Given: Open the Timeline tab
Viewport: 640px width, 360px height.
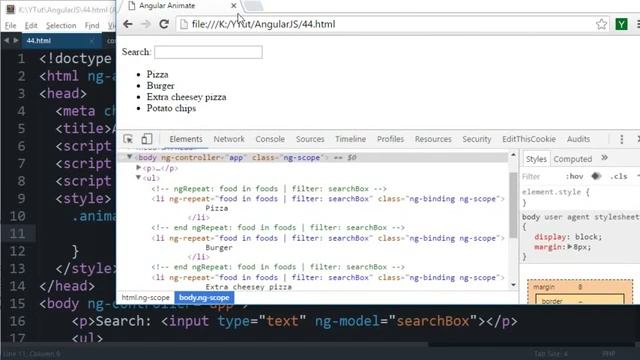Looking at the screenshot, I should pos(350,139).
